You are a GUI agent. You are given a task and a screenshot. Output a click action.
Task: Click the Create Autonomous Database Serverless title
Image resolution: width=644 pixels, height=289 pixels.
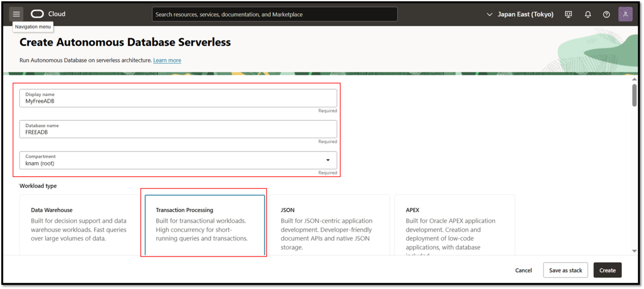[125, 42]
